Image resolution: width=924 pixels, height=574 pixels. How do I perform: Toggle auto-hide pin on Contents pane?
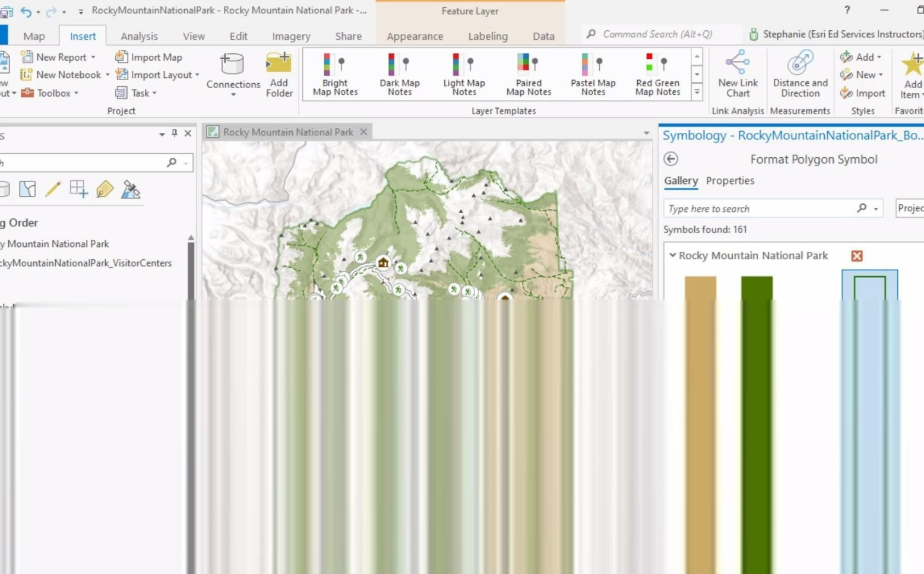[175, 134]
